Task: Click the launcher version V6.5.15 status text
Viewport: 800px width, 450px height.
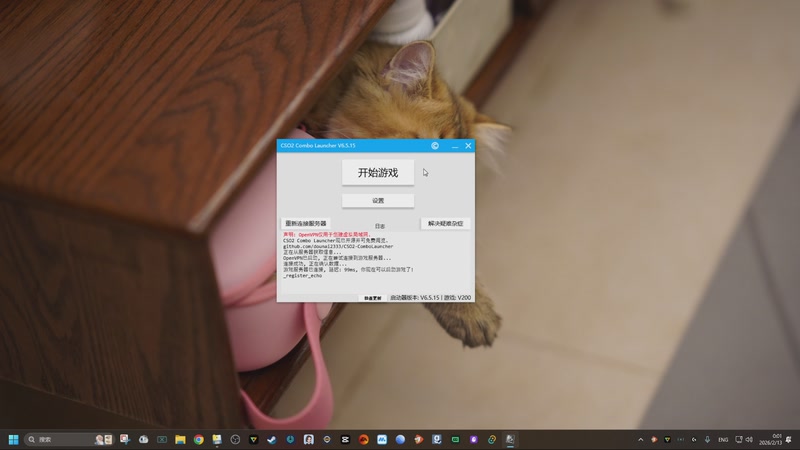Action: pyautogui.click(x=430, y=297)
